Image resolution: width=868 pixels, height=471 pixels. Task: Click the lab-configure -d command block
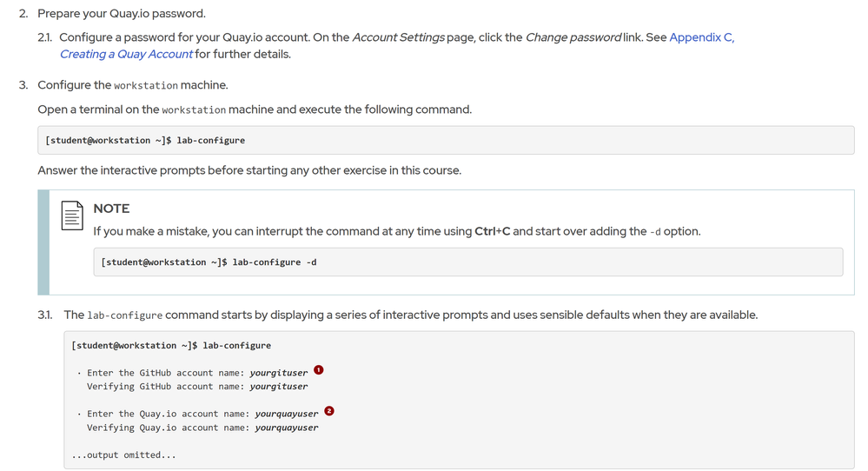pos(467,262)
